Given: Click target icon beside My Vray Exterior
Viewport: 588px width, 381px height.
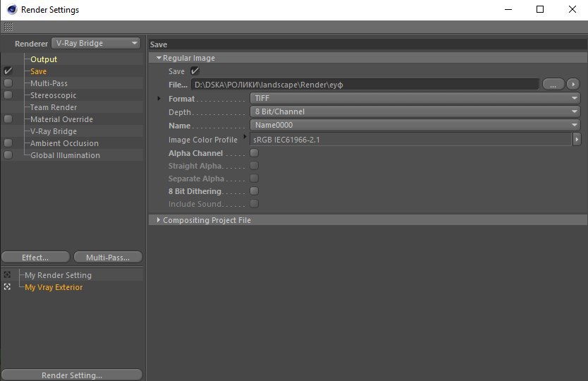Looking at the screenshot, I should click(x=7, y=286).
